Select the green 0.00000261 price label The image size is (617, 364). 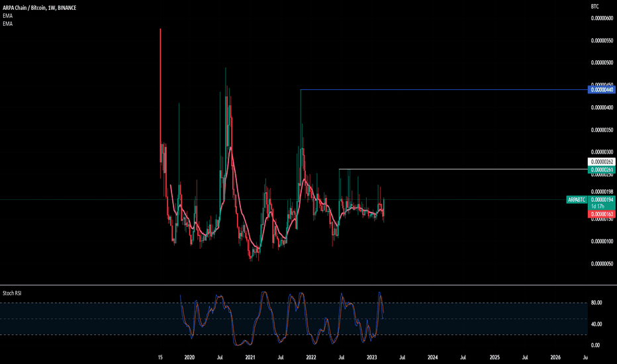[x=601, y=169]
